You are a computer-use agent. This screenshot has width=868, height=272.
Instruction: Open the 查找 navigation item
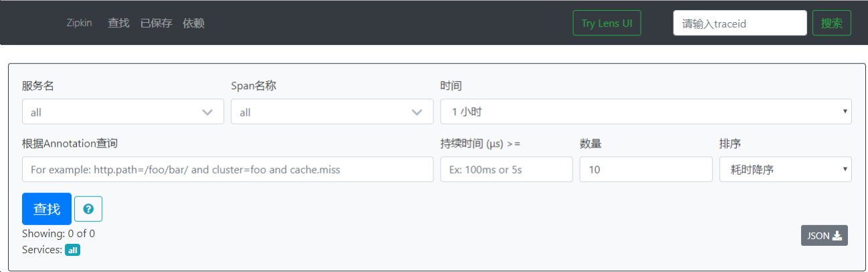118,23
